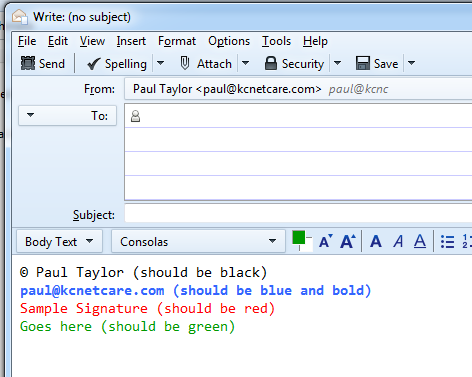Click the green text color swatch
Screen dimensions: 472x377
[x=298, y=237]
